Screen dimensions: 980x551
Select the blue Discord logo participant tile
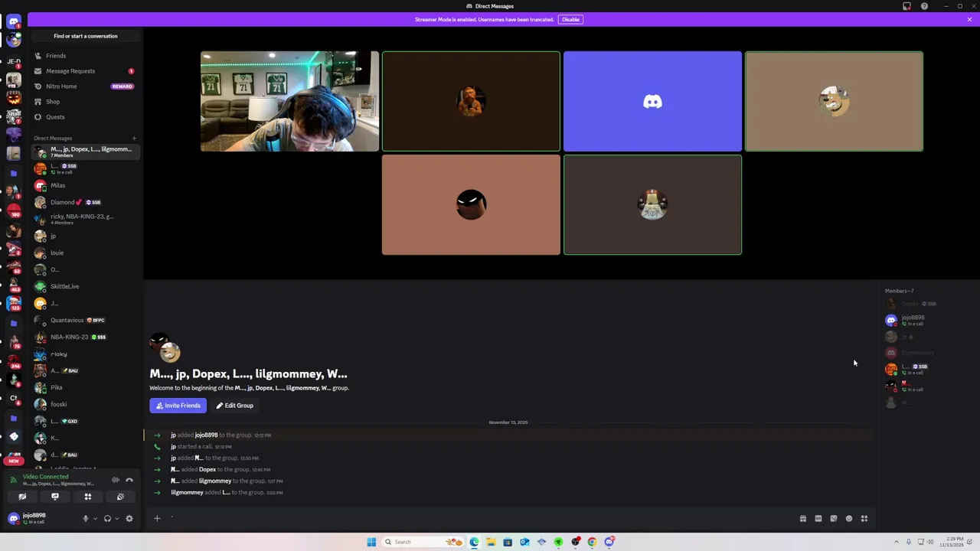(652, 101)
